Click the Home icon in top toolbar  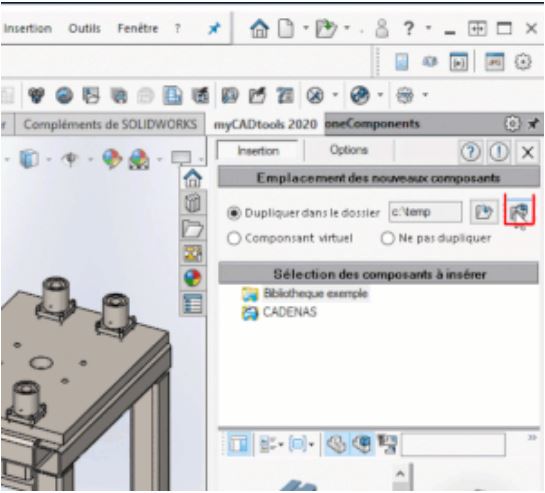click(x=259, y=28)
